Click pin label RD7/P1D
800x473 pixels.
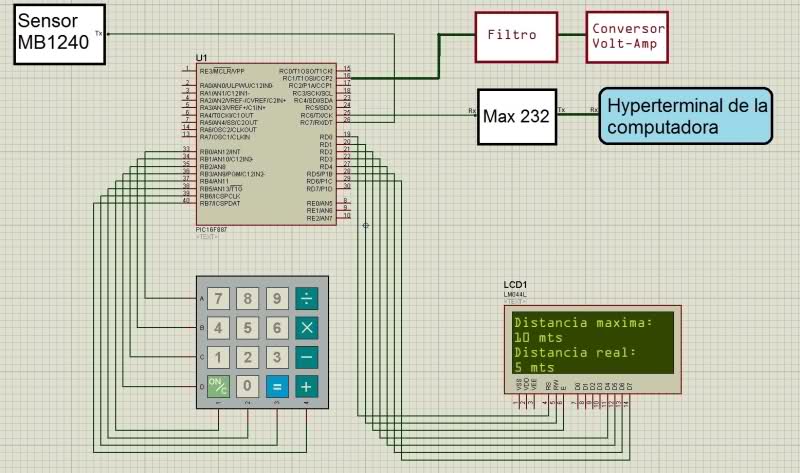[319, 189]
